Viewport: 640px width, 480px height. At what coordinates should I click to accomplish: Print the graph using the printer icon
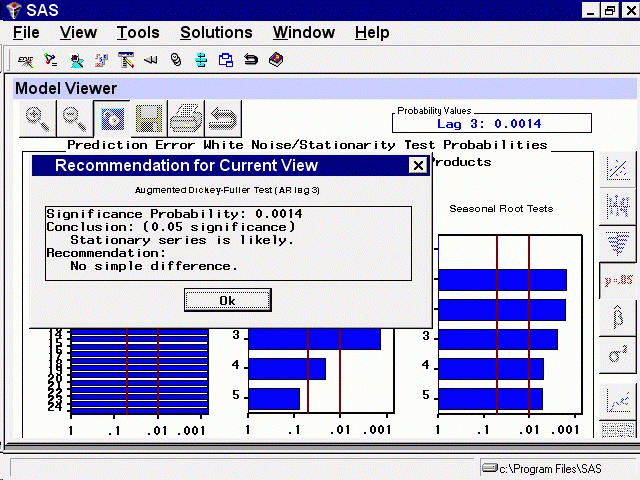click(x=186, y=119)
